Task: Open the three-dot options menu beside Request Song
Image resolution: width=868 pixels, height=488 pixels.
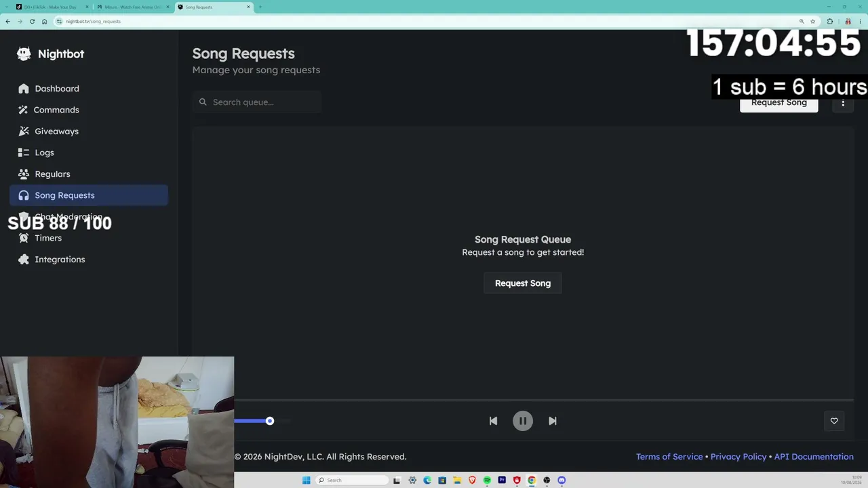Action: [x=843, y=103]
